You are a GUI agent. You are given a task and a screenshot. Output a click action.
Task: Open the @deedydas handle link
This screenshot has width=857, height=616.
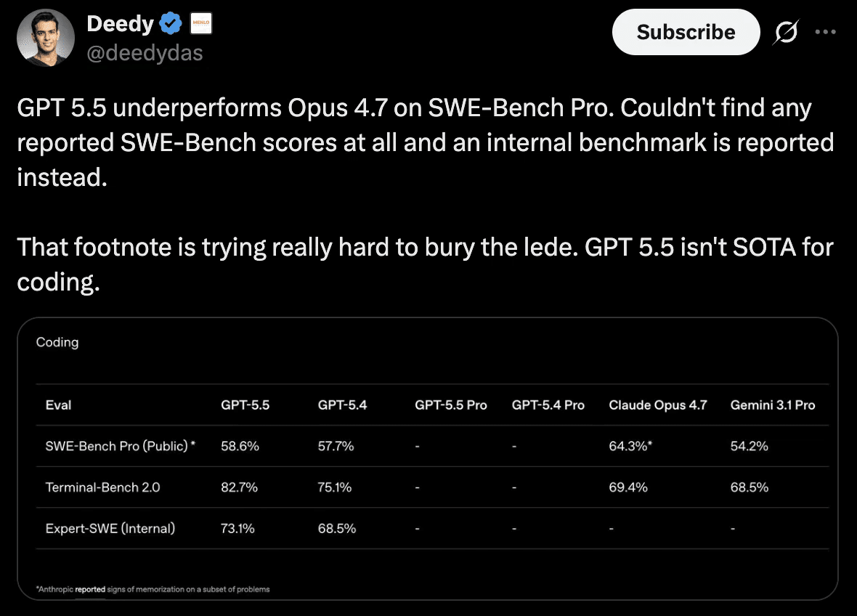click(145, 52)
